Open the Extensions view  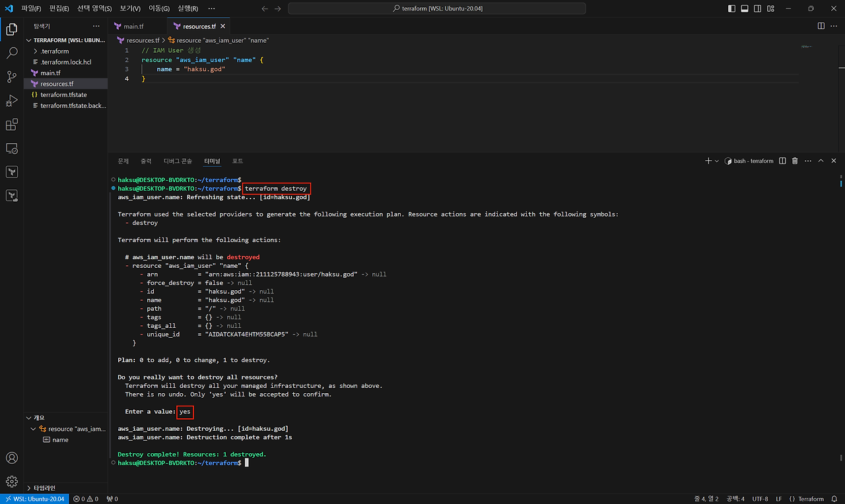(x=11, y=125)
